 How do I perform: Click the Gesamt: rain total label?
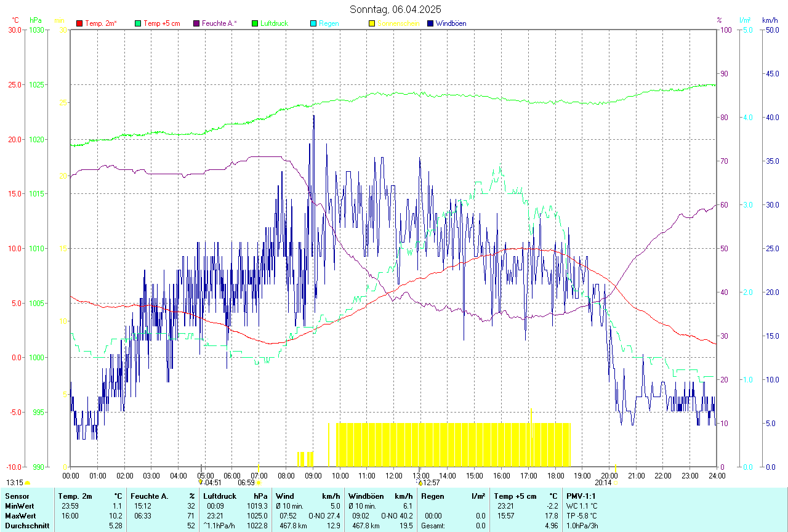click(434, 526)
